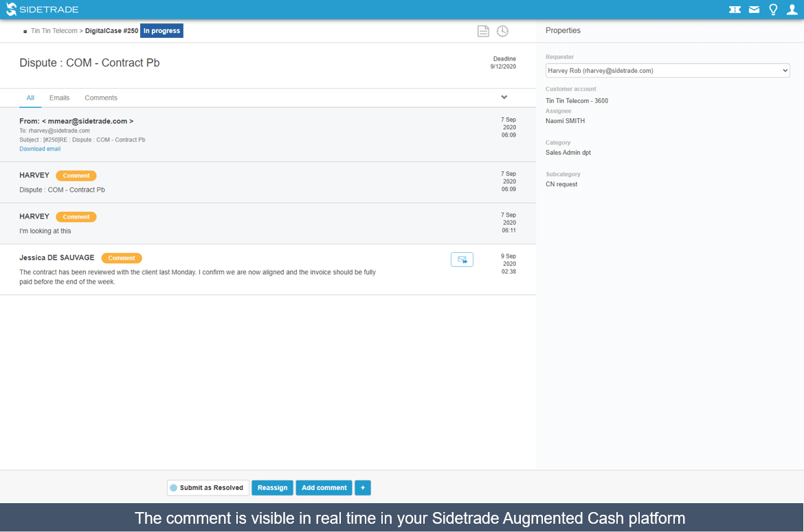Open the tickets icon in top bar

click(x=735, y=9)
